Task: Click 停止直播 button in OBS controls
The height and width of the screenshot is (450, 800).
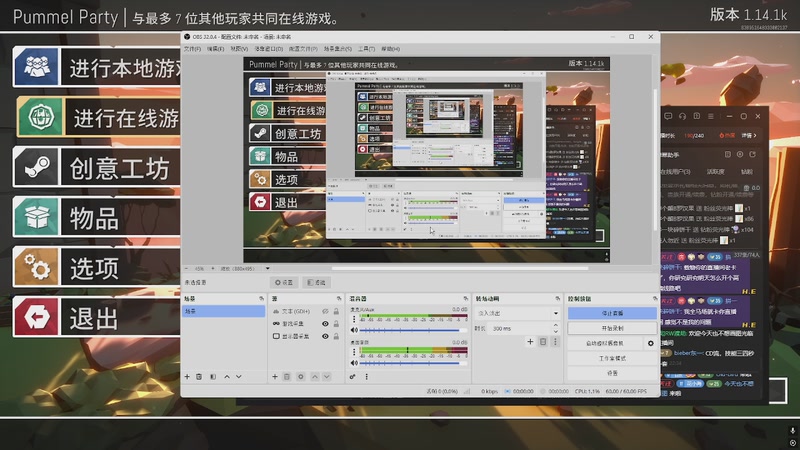Action: 612,313
